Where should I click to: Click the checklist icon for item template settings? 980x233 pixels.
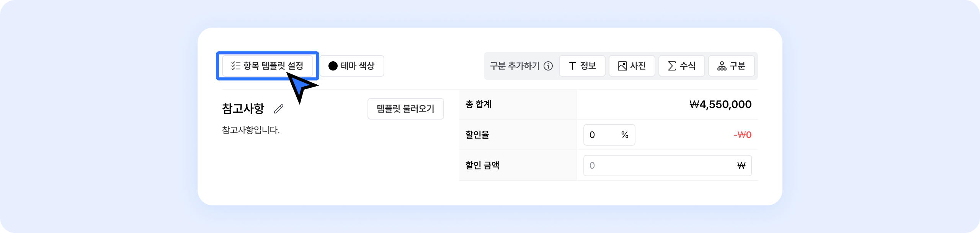236,66
